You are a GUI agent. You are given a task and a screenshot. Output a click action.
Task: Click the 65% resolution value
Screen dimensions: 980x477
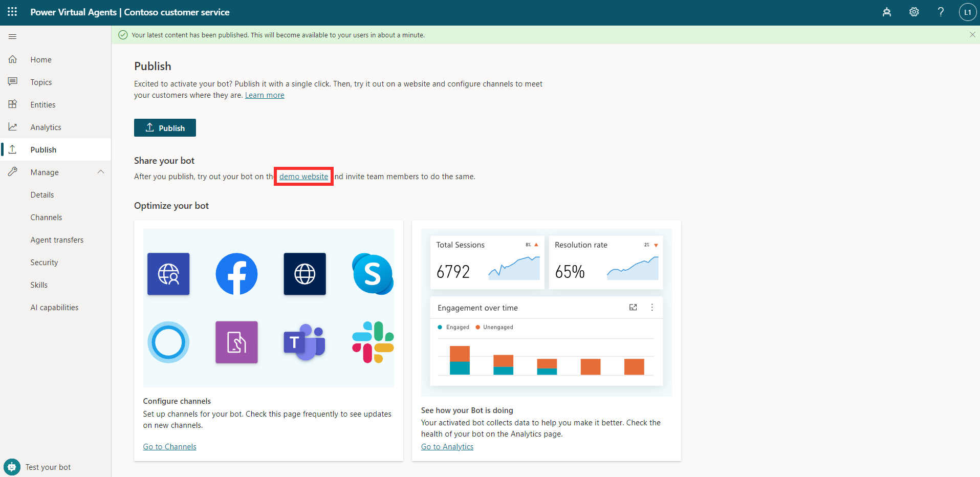(570, 272)
